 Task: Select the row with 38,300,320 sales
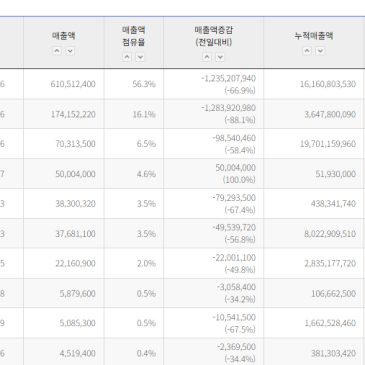[182, 204]
